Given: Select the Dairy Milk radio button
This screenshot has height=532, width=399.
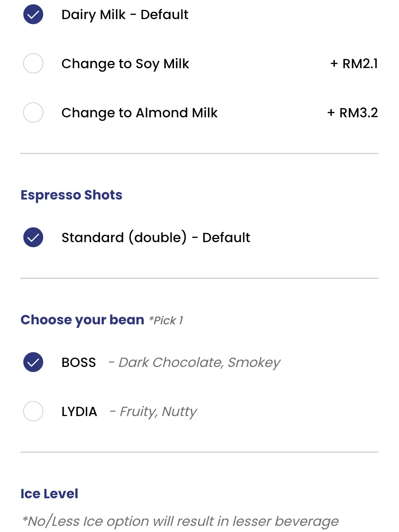Looking at the screenshot, I should (x=33, y=15).
